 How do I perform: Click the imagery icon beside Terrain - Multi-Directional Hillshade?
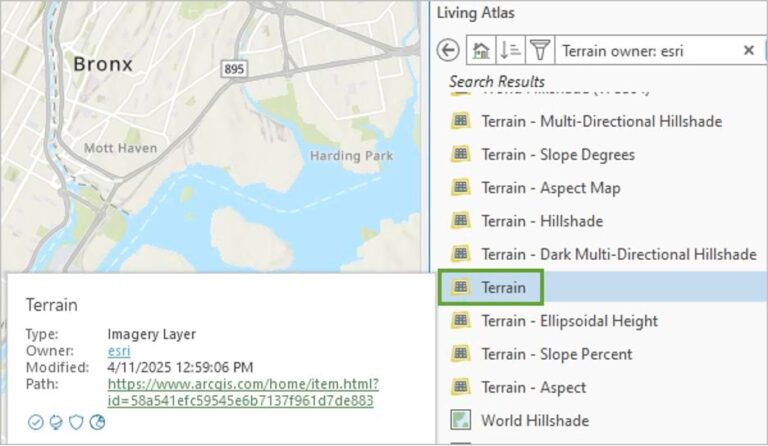[460, 120]
